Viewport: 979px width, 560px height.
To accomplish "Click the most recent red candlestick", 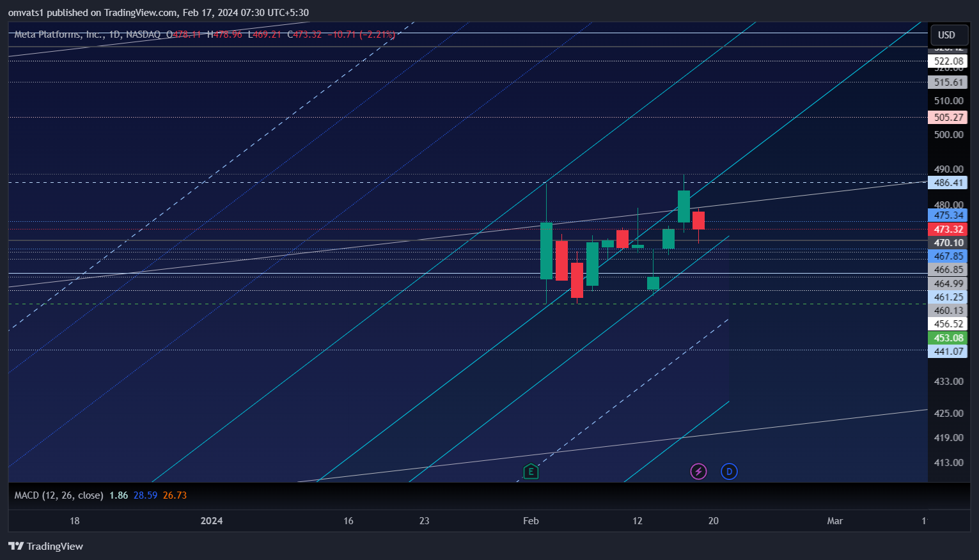I will point(698,221).
